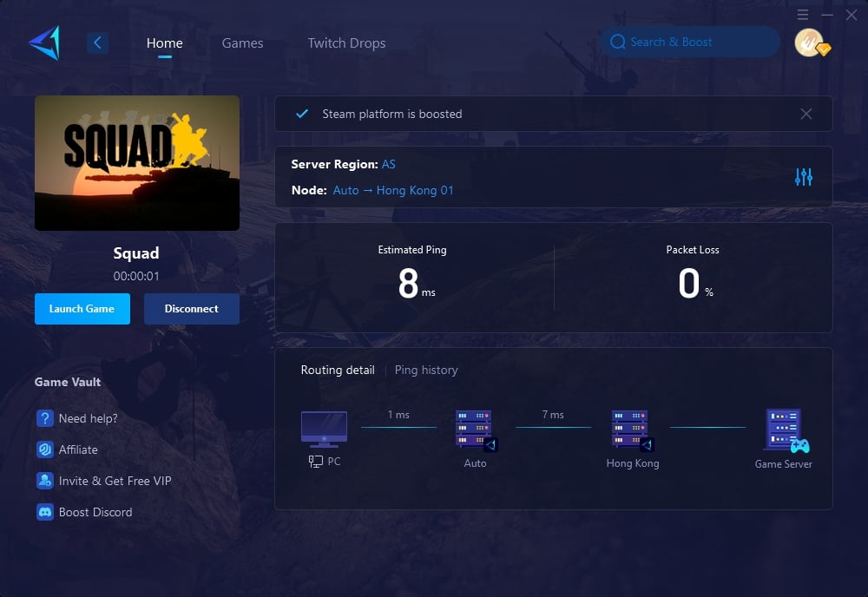
Task: Click the 1 ms route latency label
Action: [x=398, y=415]
